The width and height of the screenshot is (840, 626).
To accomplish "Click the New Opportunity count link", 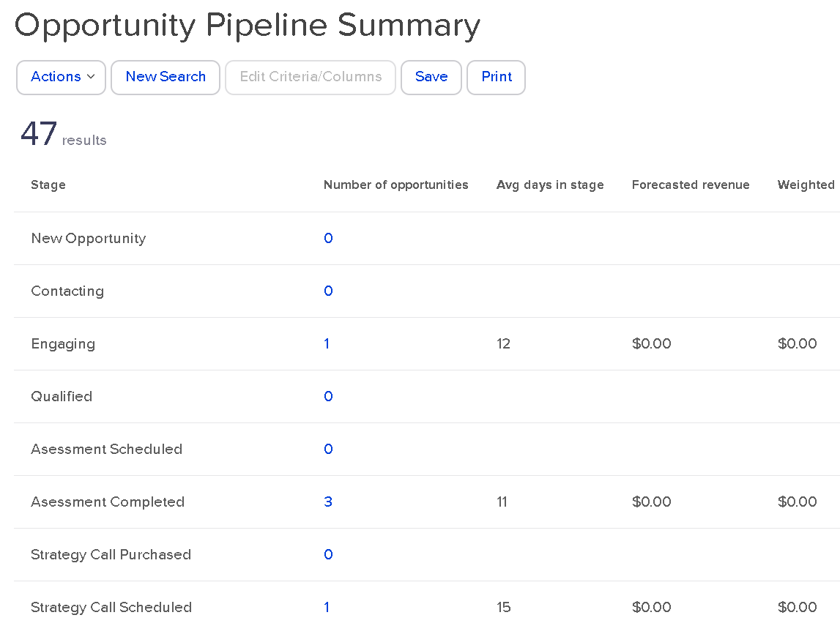I will pyautogui.click(x=327, y=238).
